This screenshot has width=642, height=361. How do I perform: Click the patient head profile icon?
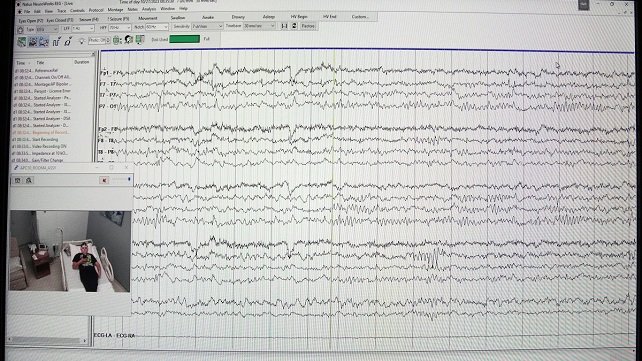[129, 39]
